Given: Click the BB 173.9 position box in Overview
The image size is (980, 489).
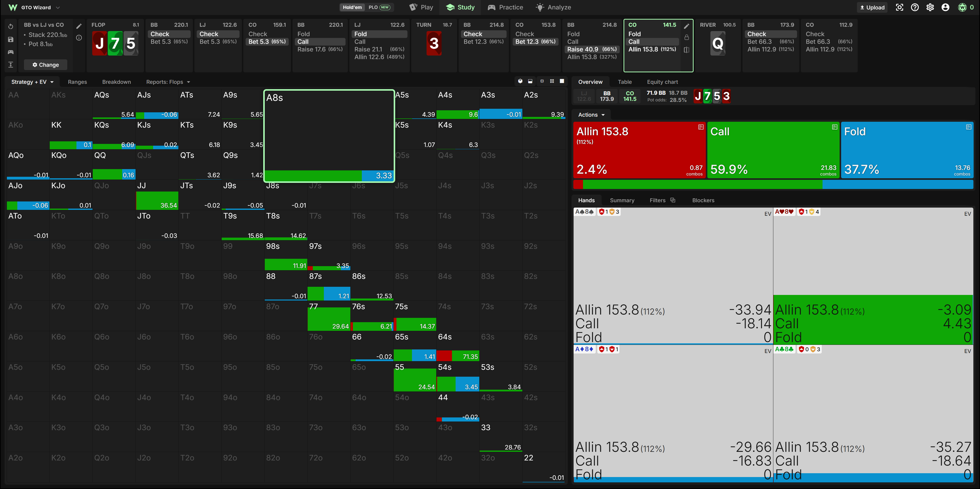Looking at the screenshot, I should (607, 96).
